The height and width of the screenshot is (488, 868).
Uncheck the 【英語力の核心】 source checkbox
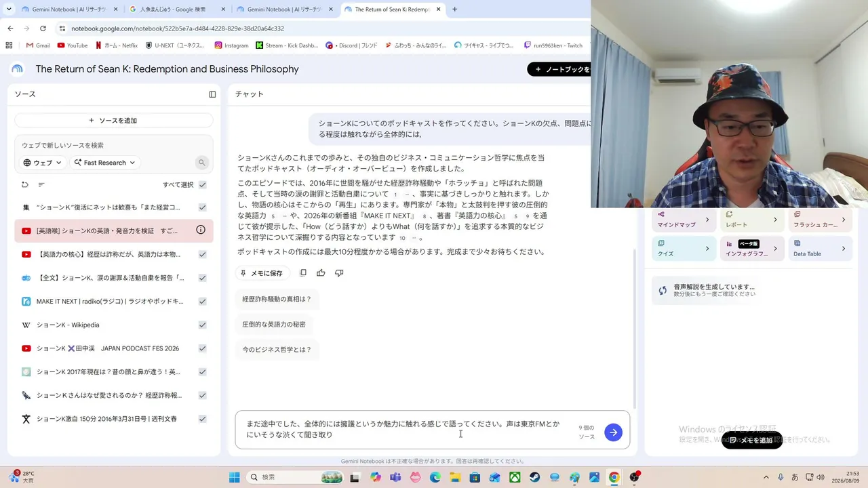pyautogui.click(x=202, y=254)
